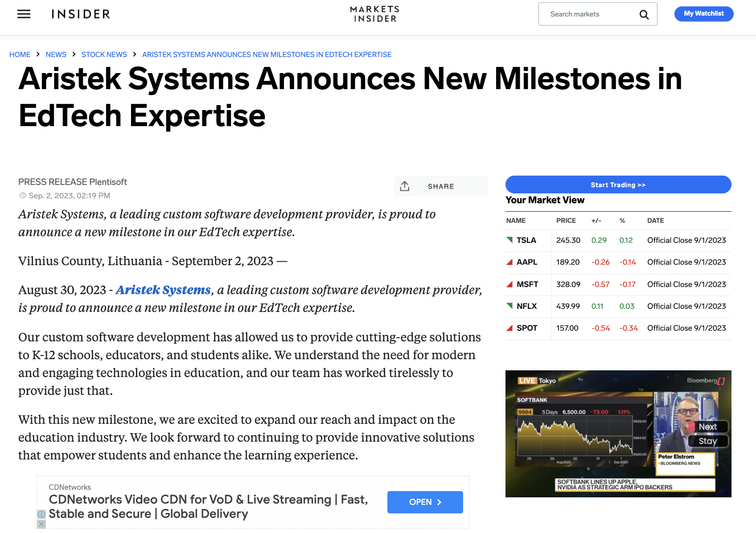Click the NFLX price 439.99
The height and width of the screenshot is (533, 756).
click(568, 306)
